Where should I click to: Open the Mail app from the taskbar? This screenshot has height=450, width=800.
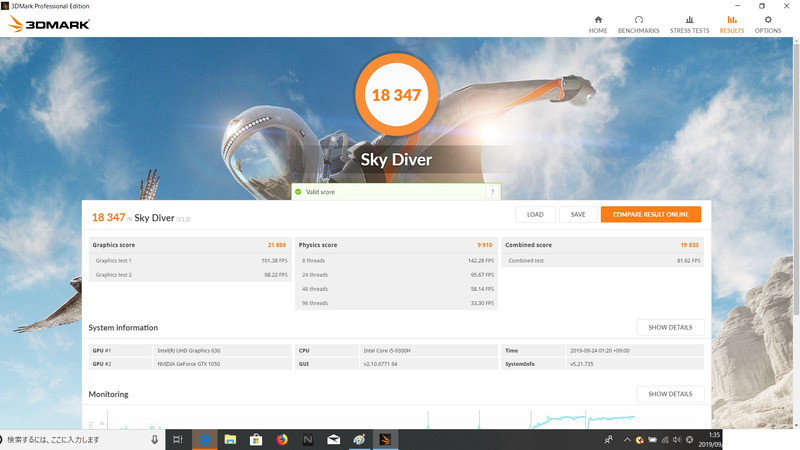click(334, 439)
